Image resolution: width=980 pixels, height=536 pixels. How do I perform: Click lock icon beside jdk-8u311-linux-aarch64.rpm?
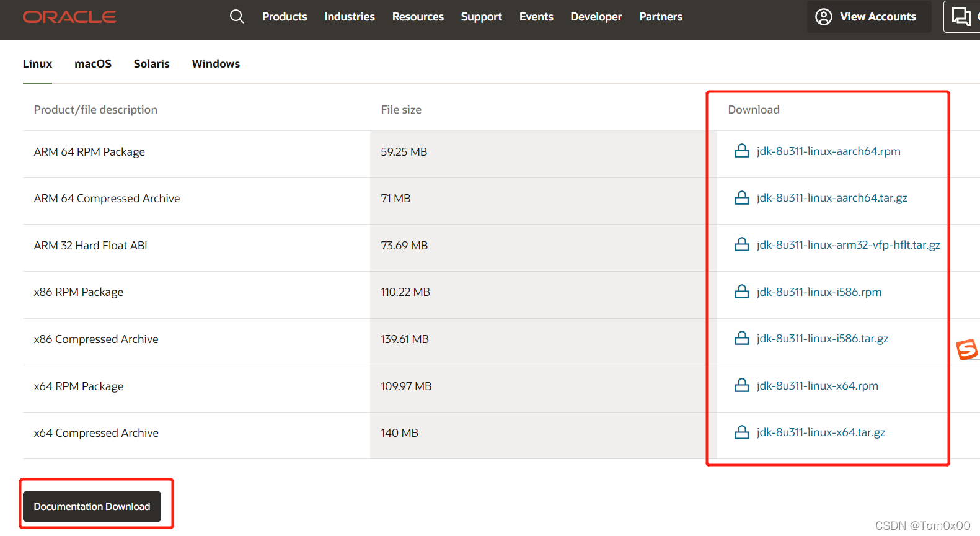[x=742, y=151]
